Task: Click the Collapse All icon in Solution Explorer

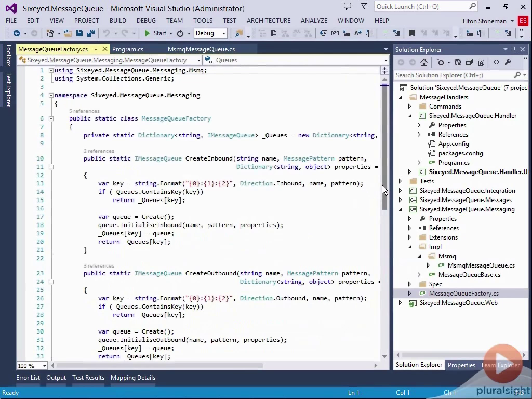Action: (x=469, y=62)
